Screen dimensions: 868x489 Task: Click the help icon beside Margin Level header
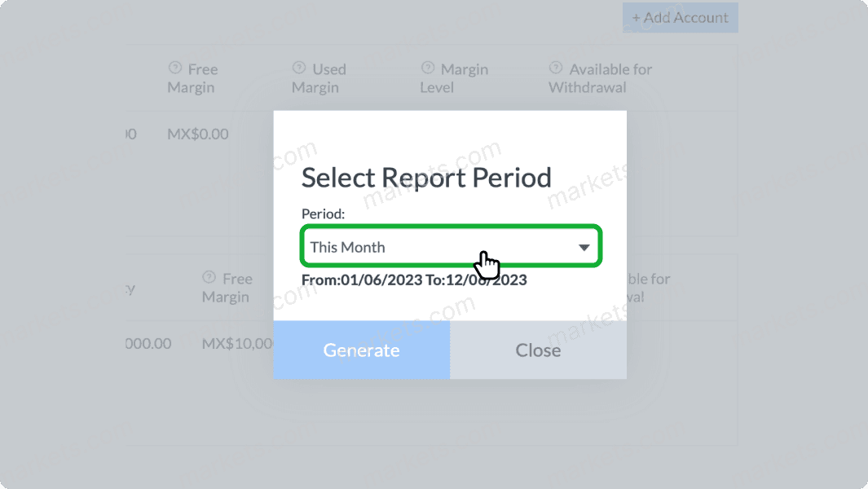pyautogui.click(x=426, y=68)
